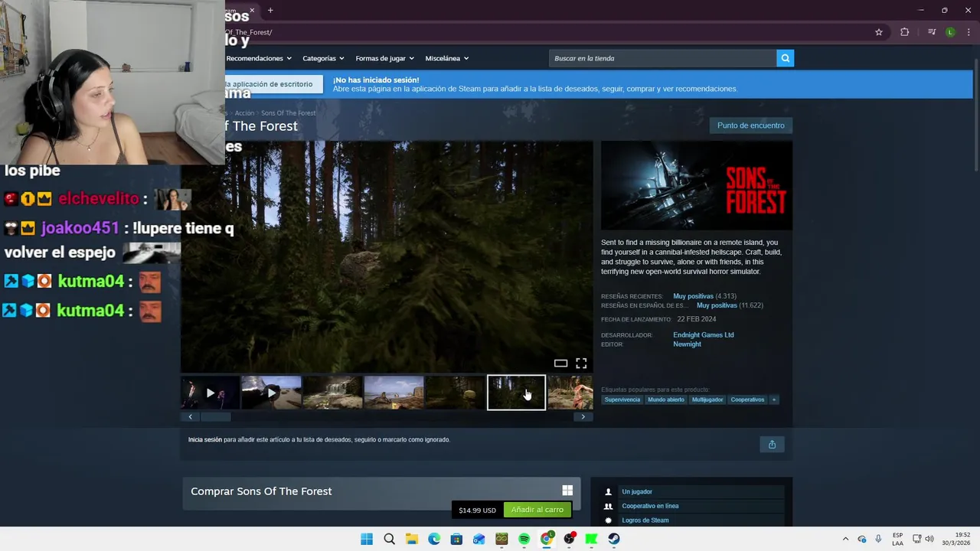Open the Formas de jugar dropdown
Screen dimensions: 980x551
tap(384, 58)
